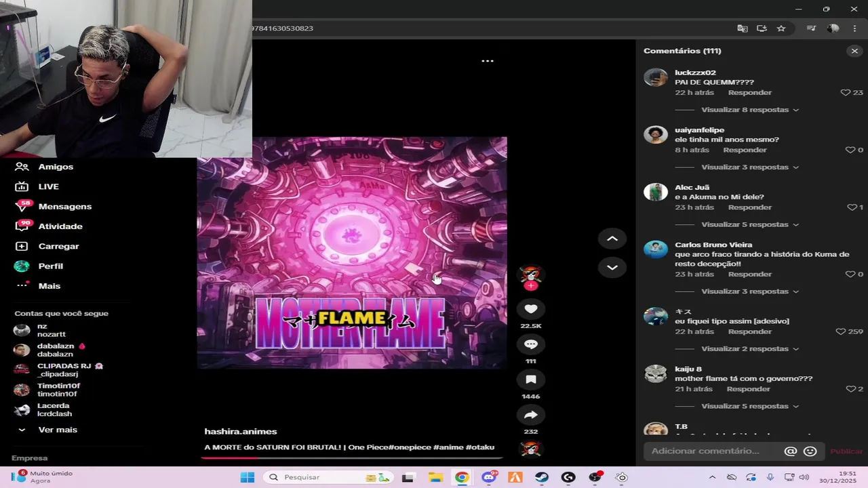Reply to Carlos Bruno Vieira via Responder

pos(750,274)
